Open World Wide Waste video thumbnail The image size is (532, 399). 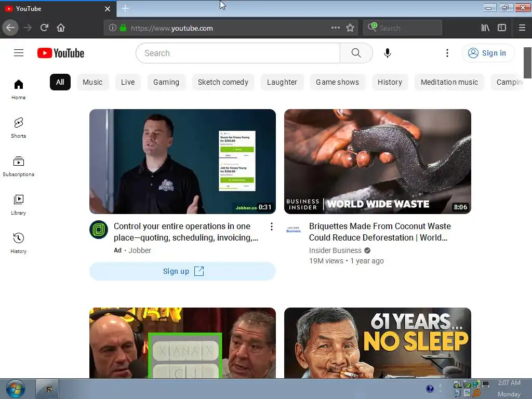click(378, 162)
